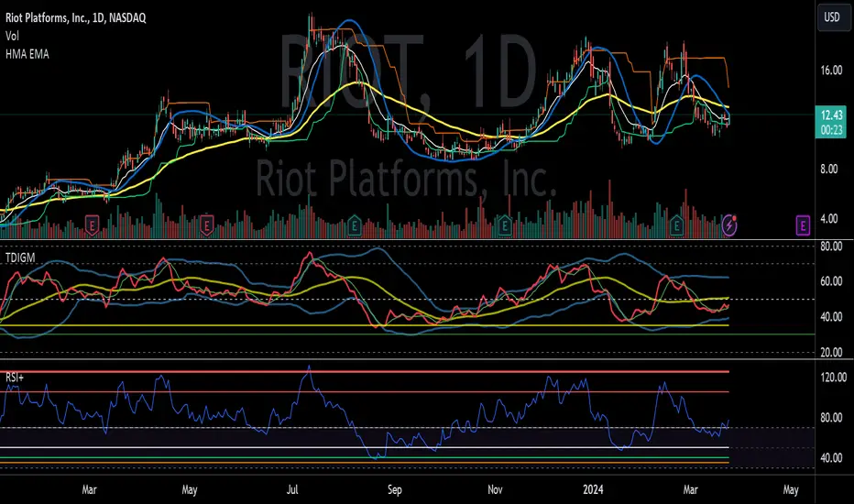The height and width of the screenshot is (504, 854).
Task: Click the purple lightning bolt event icon
Action: (728, 225)
